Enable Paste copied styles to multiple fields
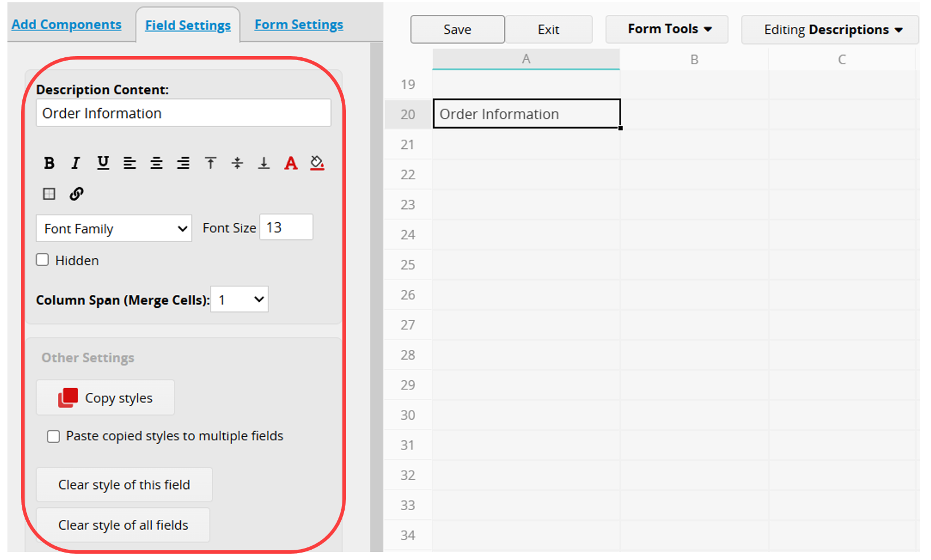931x560 pixels. pos(53,436)
